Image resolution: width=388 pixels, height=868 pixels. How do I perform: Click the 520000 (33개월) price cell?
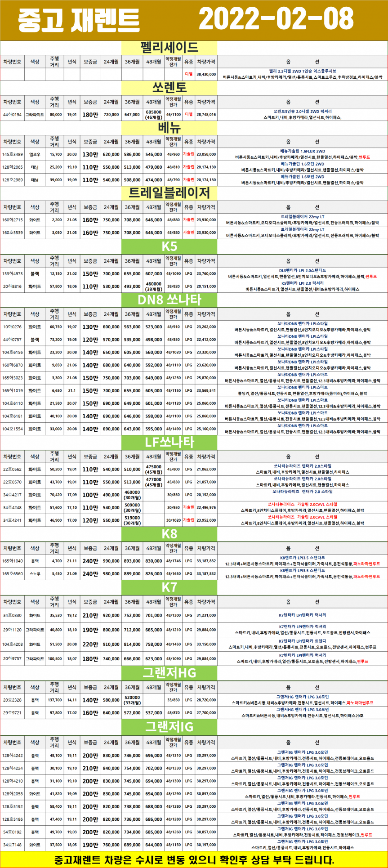pos(133,700)
